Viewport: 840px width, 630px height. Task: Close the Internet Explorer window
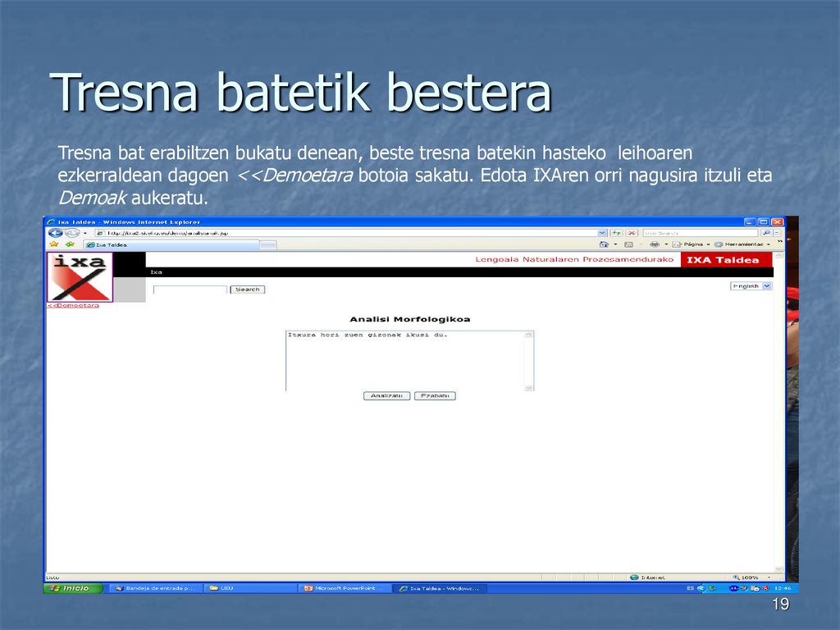(778, 221)
